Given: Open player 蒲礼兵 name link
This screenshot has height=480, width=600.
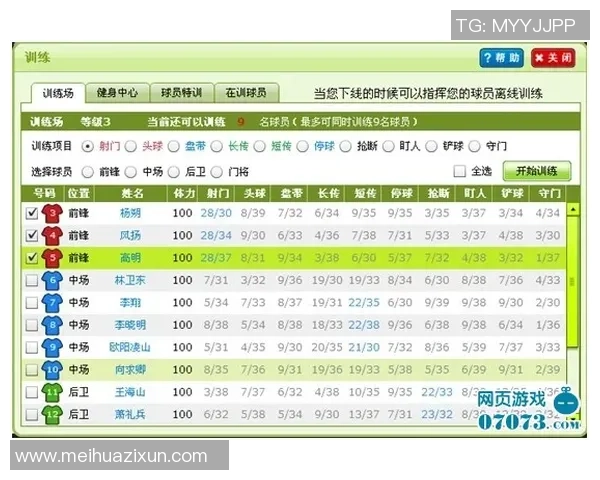Looking at the screenshot, I should (x=130, y=414).
